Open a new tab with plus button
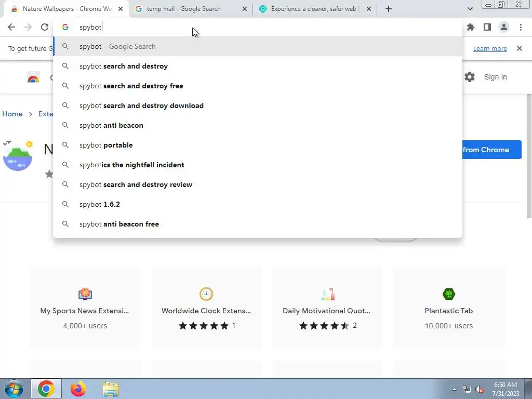The height and width of the screenshot is (399, 532). point(389,9)
